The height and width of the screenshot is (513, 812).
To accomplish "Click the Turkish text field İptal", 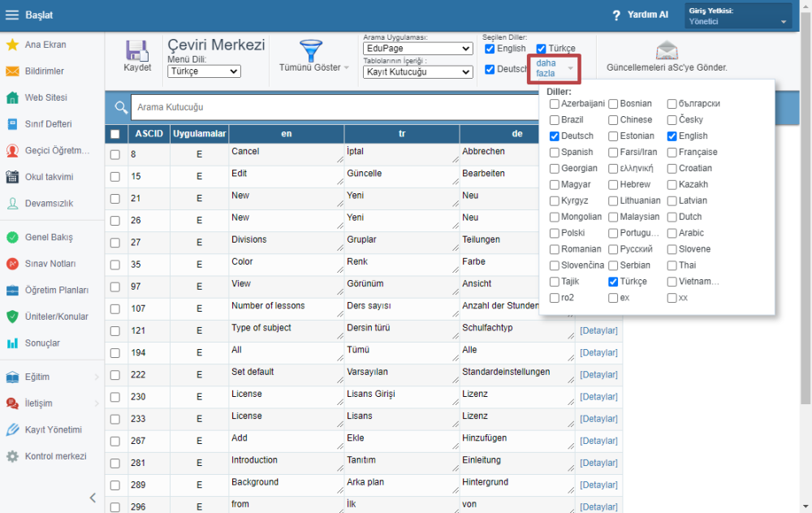I will [402, 154].
